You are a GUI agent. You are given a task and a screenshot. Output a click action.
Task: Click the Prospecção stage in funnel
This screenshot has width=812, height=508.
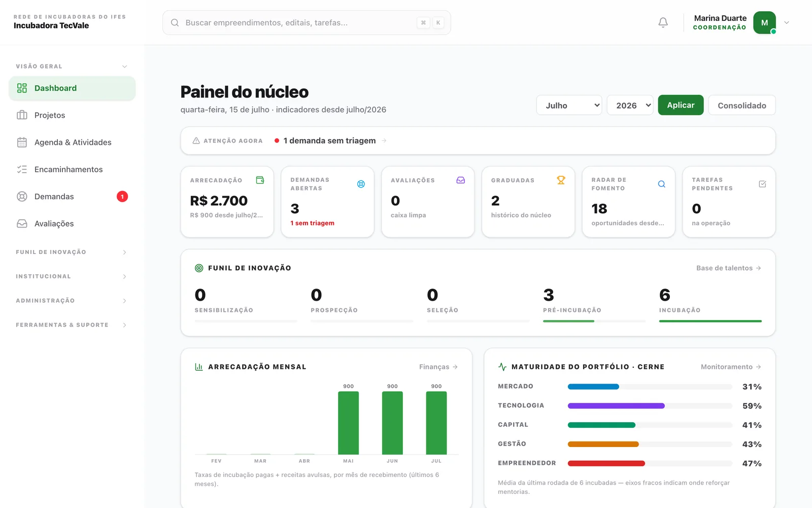(x=362, y=304)
